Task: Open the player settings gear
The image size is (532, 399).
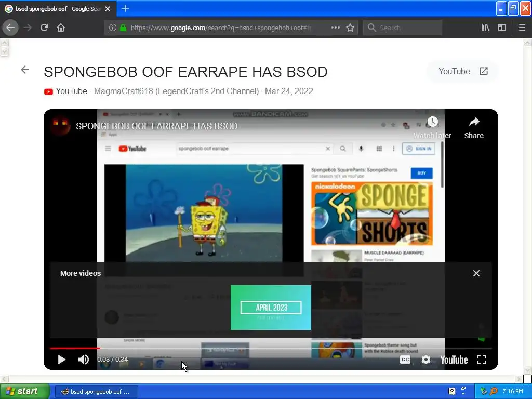Action: click(426, 360)
